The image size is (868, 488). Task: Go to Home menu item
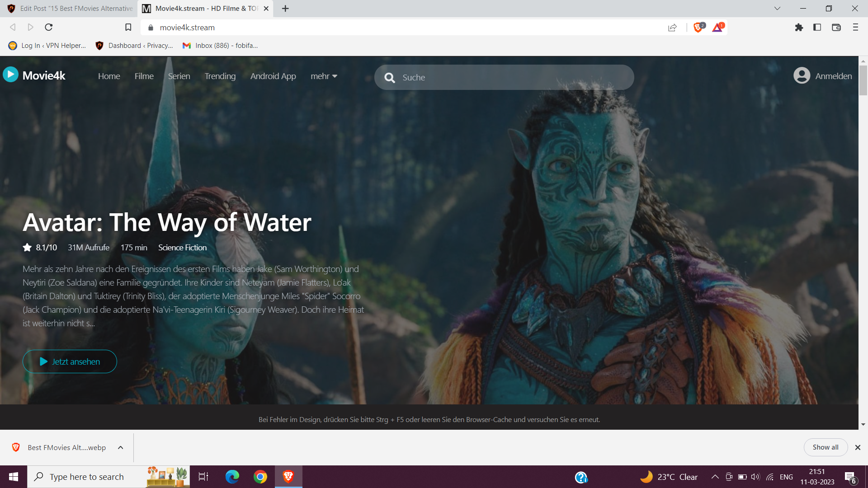109,76
